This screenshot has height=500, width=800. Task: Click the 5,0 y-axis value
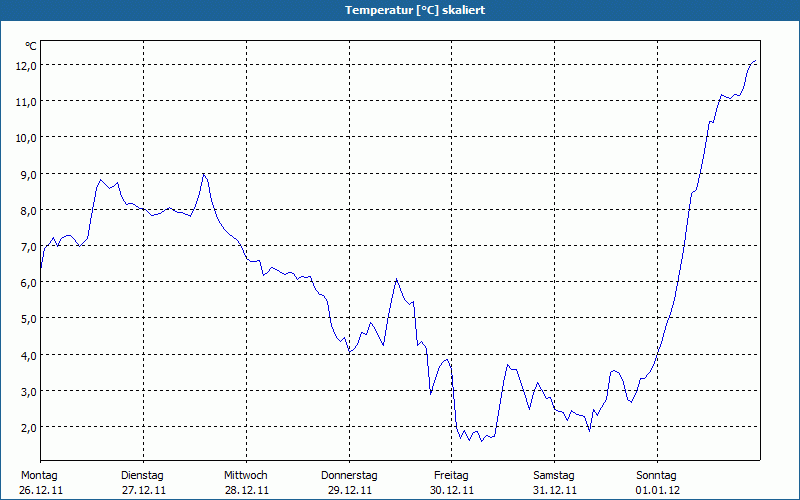pyautogui.click(x=29, y=319)
